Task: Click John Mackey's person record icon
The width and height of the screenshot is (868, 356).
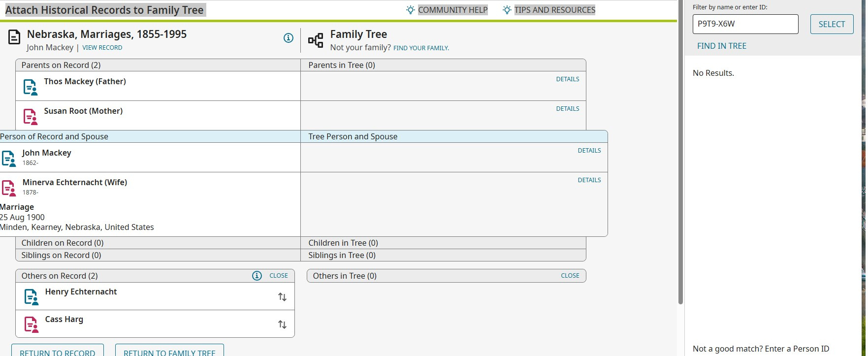Action: pos(9,159)
